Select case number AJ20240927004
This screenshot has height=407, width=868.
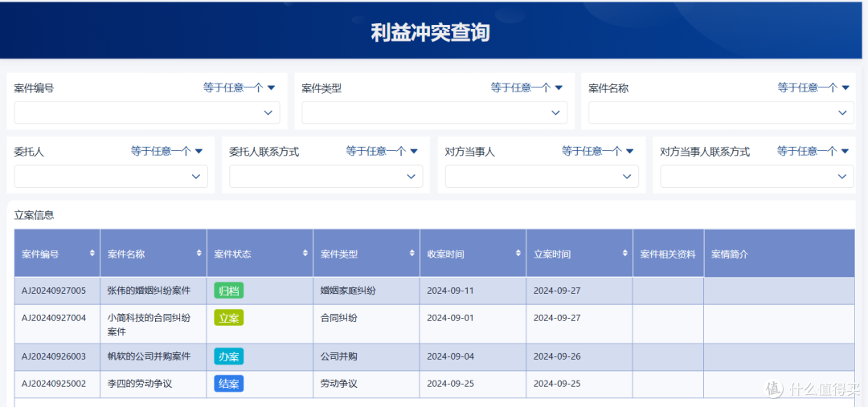[x=54, y=318]
